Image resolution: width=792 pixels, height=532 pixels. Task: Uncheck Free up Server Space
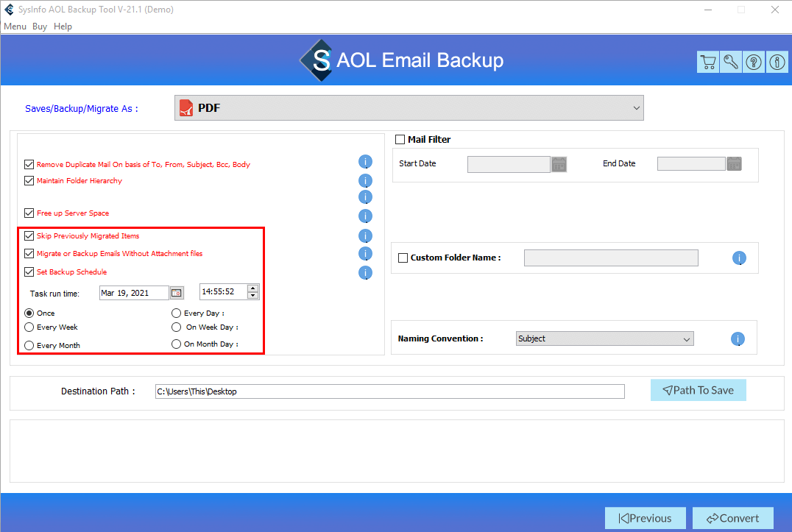click(29, 213)
